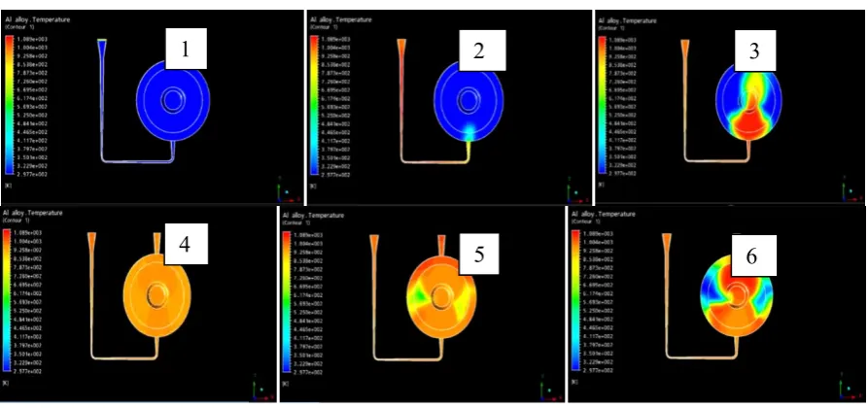
Task: Click the orange pouring sprue funnel in panel 2
Action: coord(401,48)
